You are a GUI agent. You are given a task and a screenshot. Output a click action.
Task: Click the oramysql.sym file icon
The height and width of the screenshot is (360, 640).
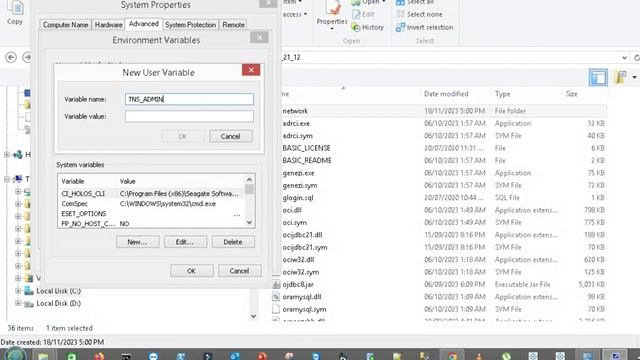(276, 309)
